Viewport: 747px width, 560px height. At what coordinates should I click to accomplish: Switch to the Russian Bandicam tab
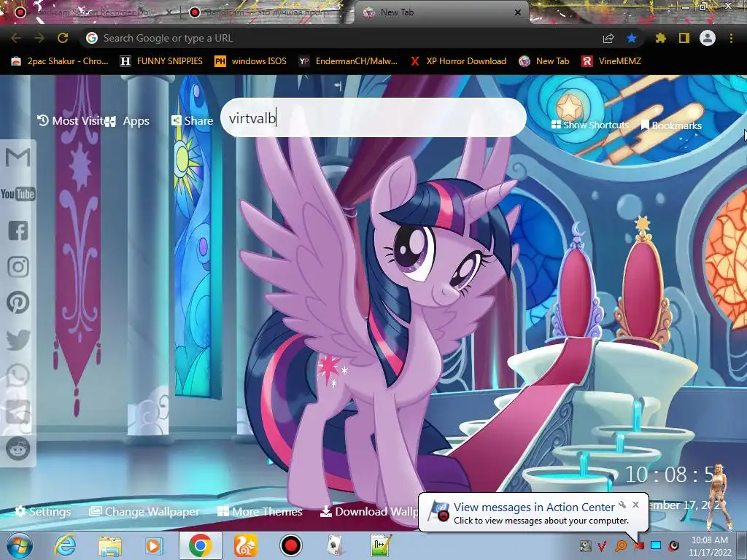pos(267,12)
